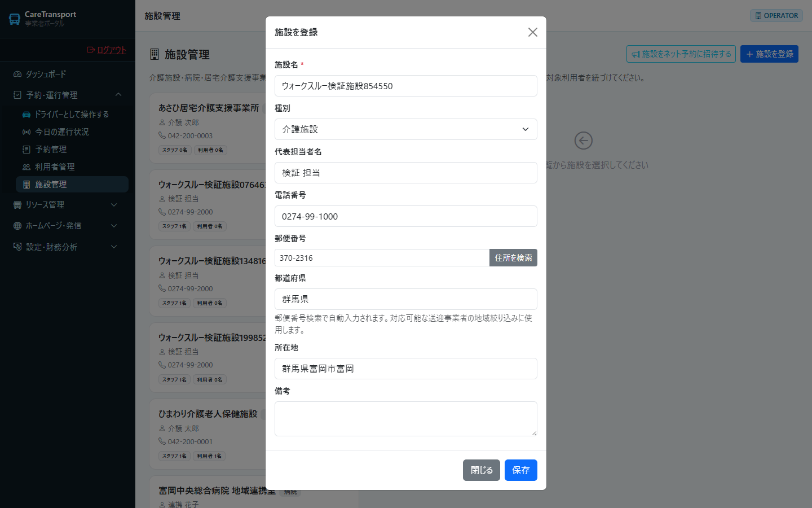Click the building icon in 施設管理 page heading
The width and height of the screenshot is (812, 508).
pos(155,54)
